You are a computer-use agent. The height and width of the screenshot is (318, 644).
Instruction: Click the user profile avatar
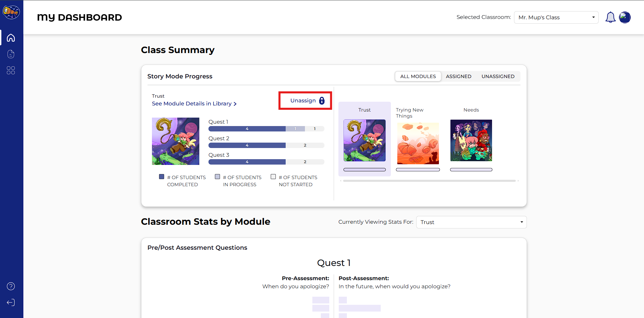(625, 17)
